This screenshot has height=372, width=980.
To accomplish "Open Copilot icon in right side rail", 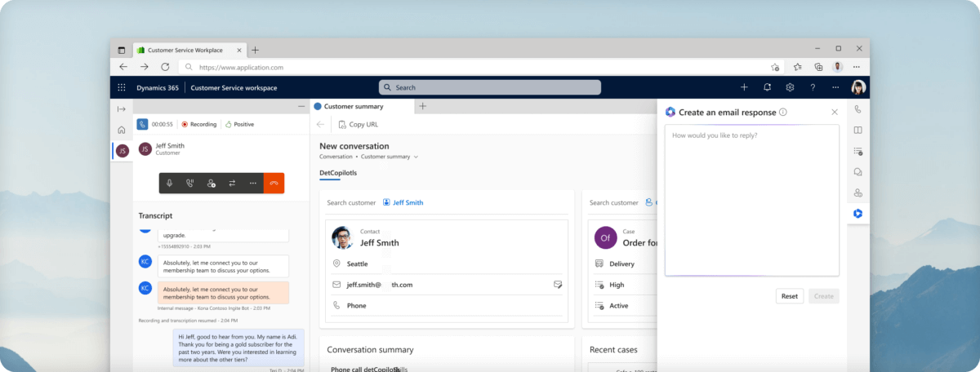I will click(x=857, y=214).
